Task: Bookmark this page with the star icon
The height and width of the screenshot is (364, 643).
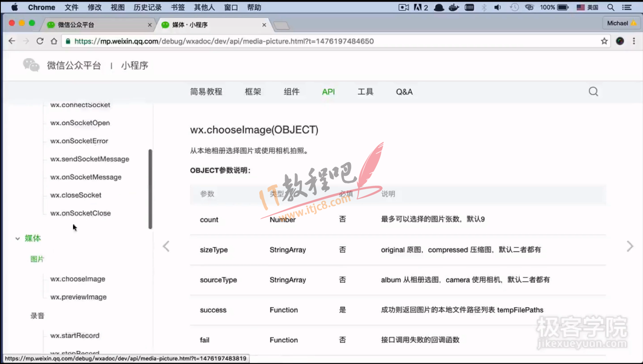Action: pos(604,41)
